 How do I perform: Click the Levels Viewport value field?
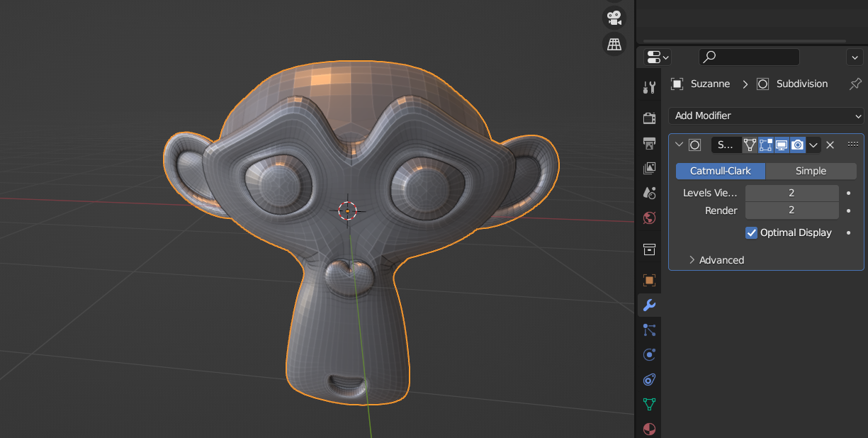click(x=792, y=193)
